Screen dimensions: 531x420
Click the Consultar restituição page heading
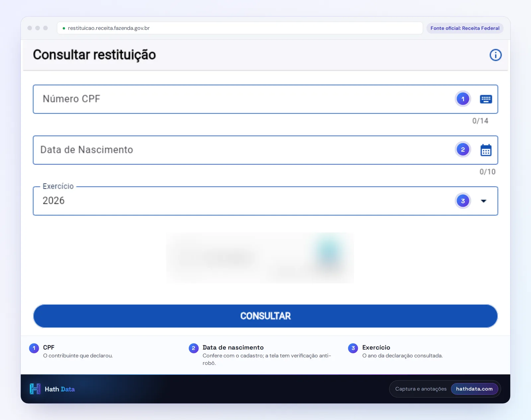coord(94,55)
